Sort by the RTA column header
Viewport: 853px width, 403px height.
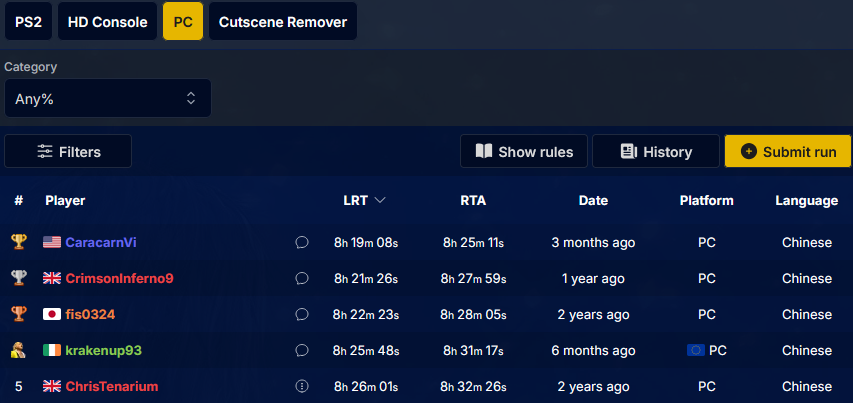click(473, 201)
